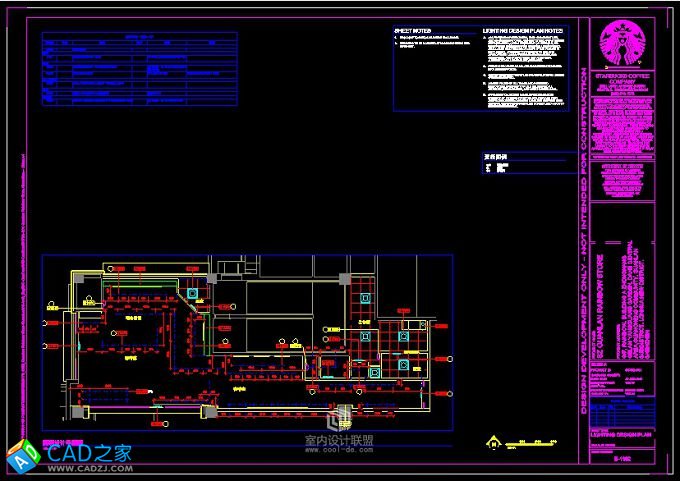
Task: Click the Lighting Design Plan Notes heading
Action: [x=523, y=31]
